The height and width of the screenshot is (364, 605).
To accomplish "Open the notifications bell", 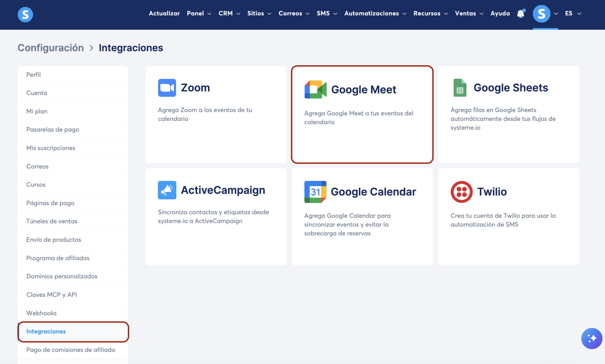I will [521, 13].
